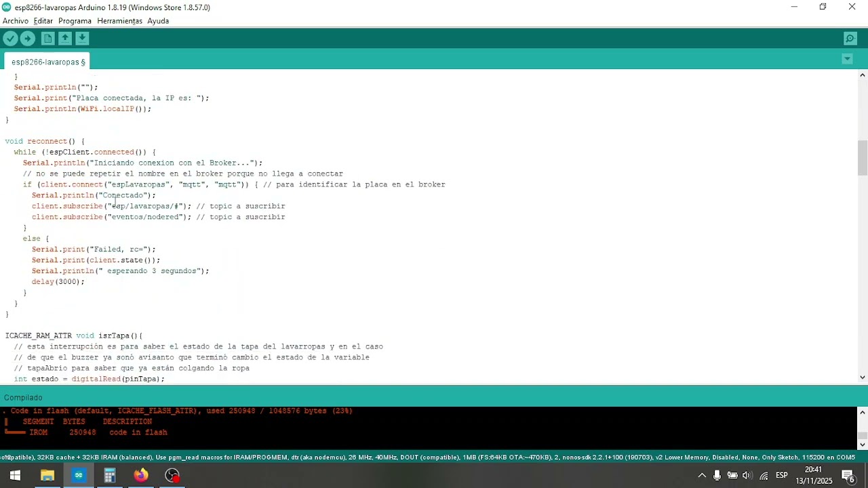Viewport: 868px width, 488px height.
Task: Click the console scrollbar thumb
Action: [x=863, y=436]
